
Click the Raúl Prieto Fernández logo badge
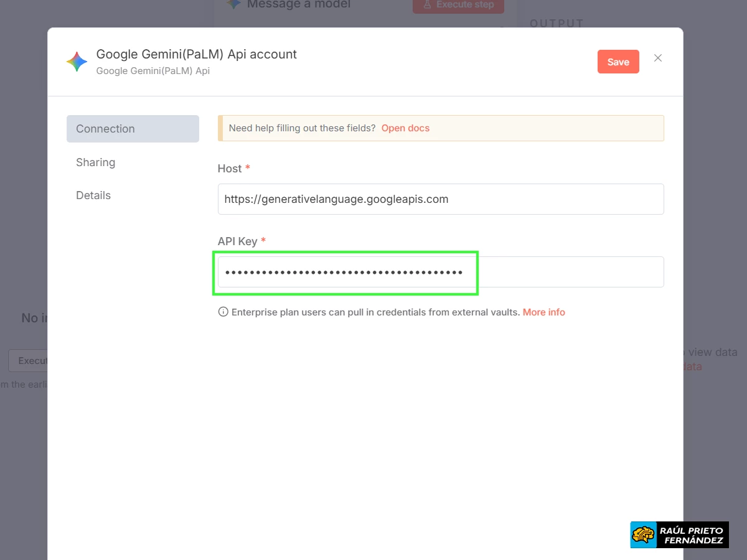tap(679, 534)
